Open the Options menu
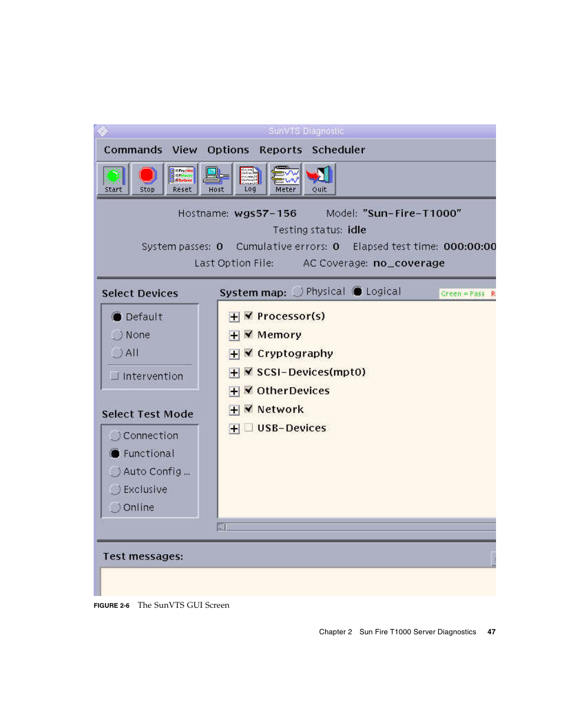The width and height of the screenshot is (562, 728). [x=228, y=150]
